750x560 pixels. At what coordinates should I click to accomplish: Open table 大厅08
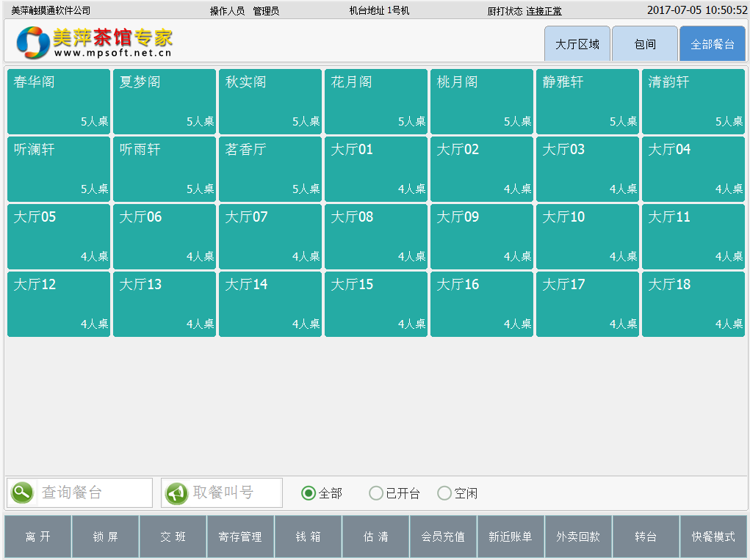376,236
